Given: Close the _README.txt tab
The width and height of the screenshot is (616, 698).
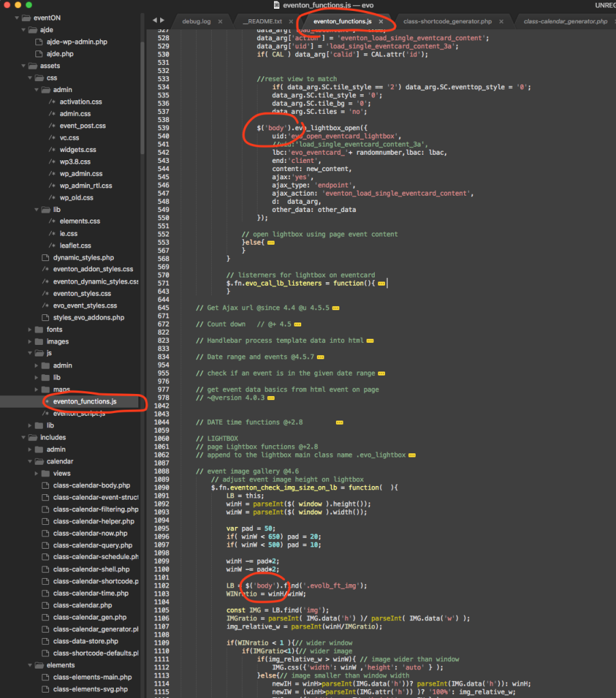Looking at the screenshot, I should click(x=291, y=21).
